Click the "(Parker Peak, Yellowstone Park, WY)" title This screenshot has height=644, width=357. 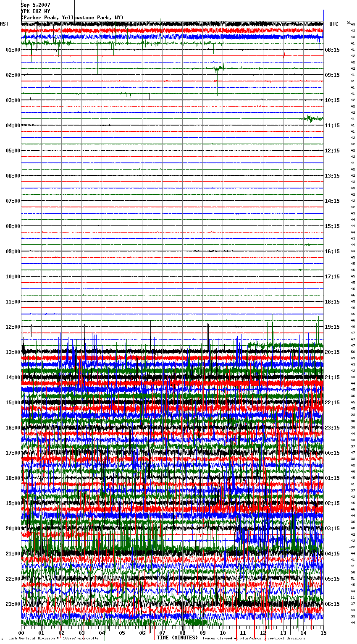point(72,18)
